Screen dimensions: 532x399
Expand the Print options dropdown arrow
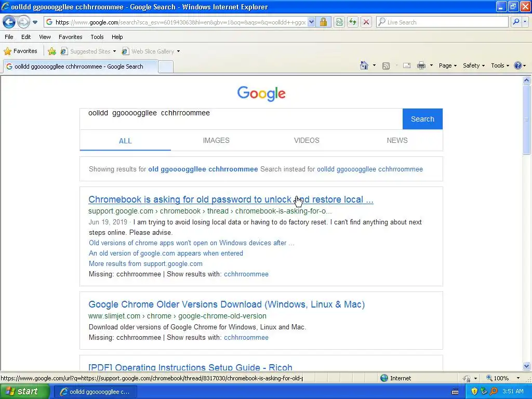(x=431, y=65)
